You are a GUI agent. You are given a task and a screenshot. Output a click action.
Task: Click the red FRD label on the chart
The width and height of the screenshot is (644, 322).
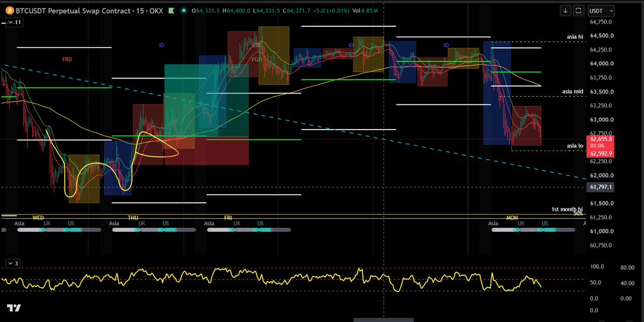(67, 59)
